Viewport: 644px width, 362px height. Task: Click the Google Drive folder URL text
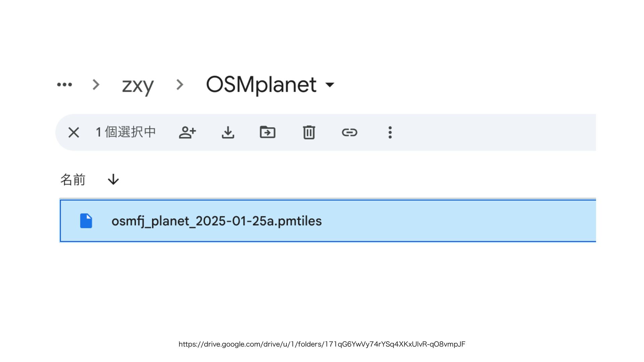click(322, 344)
